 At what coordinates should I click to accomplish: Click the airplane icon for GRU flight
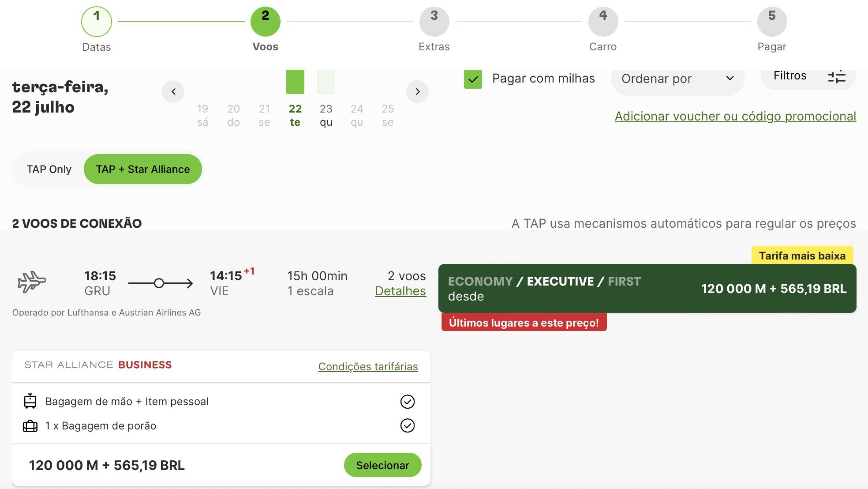[x=31, y=282]
